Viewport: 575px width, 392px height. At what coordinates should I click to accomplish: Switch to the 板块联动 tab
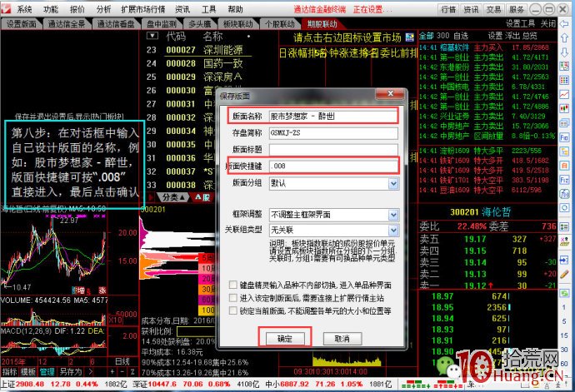coord(237,24)
